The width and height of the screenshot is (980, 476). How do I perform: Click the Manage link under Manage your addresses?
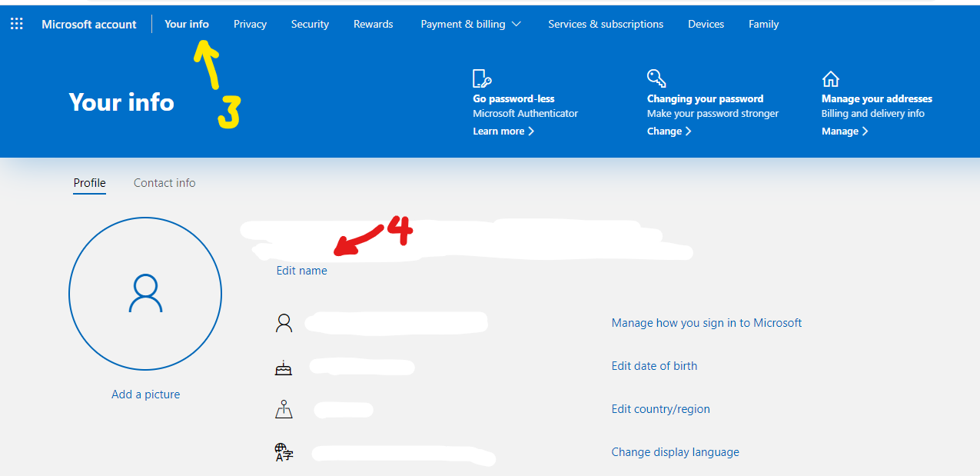(845, 131)
